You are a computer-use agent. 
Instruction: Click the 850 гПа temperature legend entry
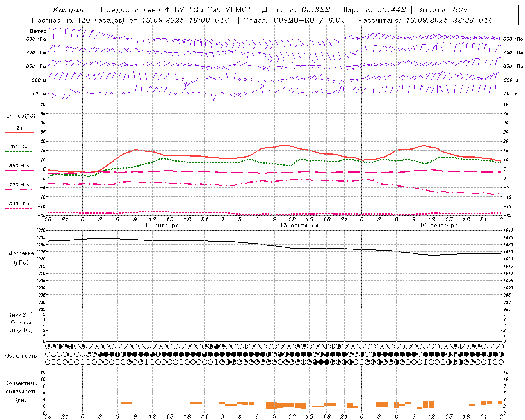[19, 166]
